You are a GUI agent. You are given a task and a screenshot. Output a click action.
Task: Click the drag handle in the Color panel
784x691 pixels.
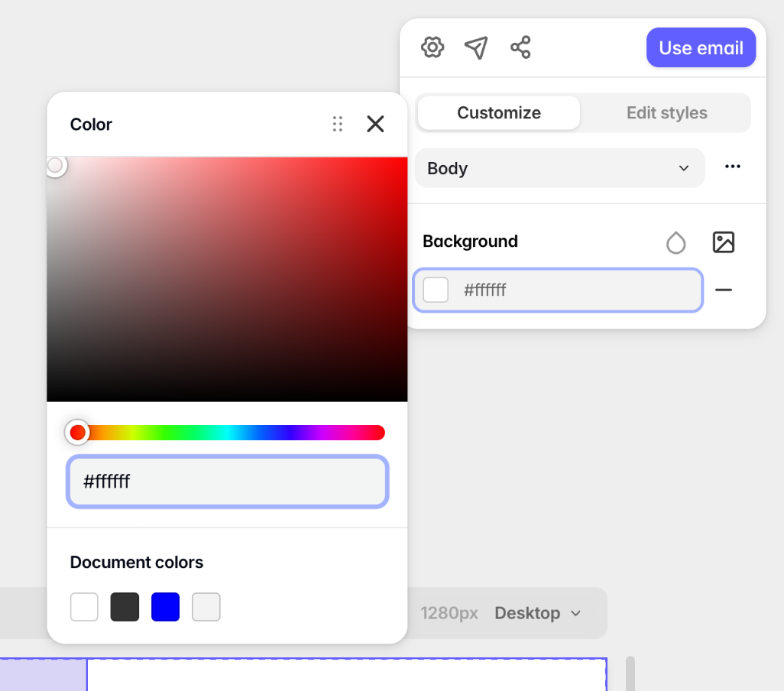coord(338,124)
